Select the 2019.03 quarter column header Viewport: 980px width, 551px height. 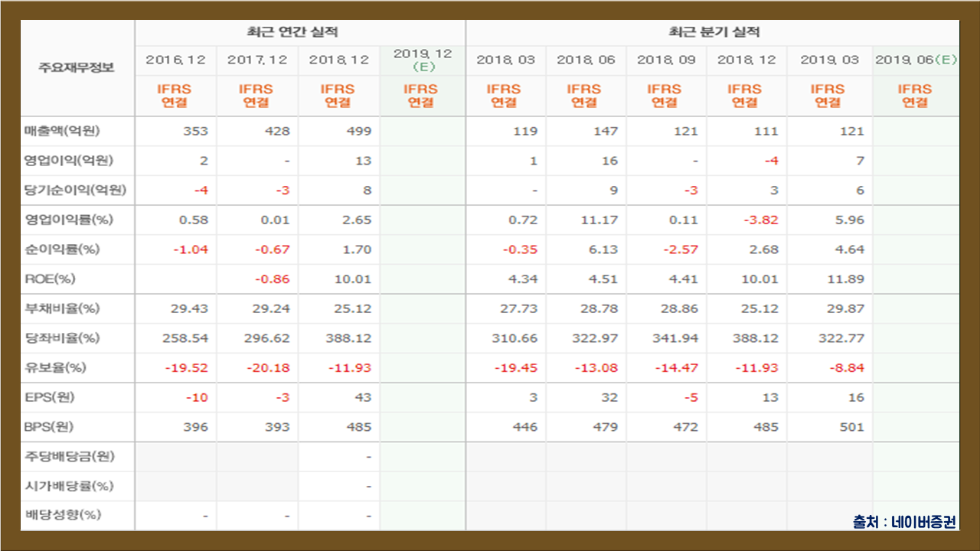pyautogui.click(x=829, y=60)
